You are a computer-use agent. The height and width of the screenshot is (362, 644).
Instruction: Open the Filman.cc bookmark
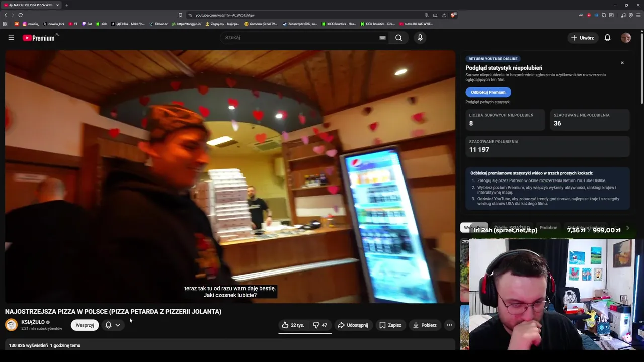158,24
